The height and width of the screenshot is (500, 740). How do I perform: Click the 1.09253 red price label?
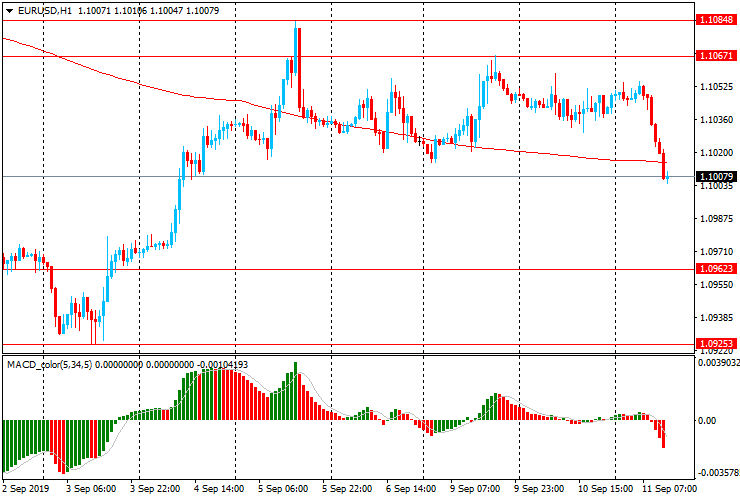point(716,344)
